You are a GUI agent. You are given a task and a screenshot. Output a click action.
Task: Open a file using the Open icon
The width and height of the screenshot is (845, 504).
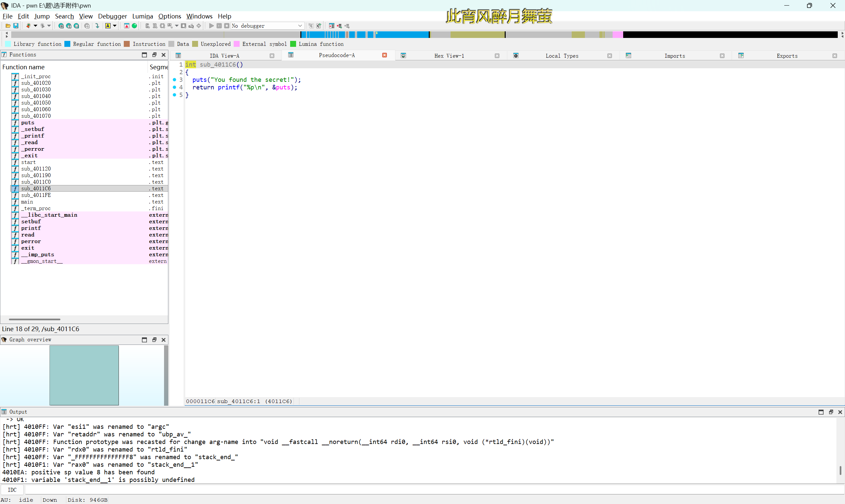coord(8,25)
